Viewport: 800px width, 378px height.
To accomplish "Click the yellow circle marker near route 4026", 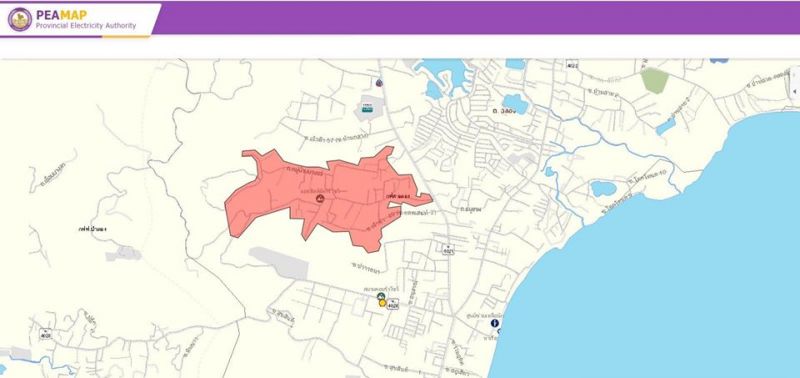I will point(382,303).
